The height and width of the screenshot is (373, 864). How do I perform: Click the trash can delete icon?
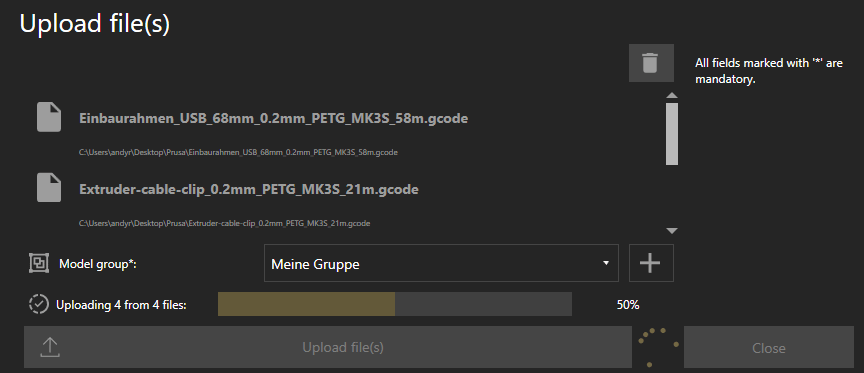point(651,63)
